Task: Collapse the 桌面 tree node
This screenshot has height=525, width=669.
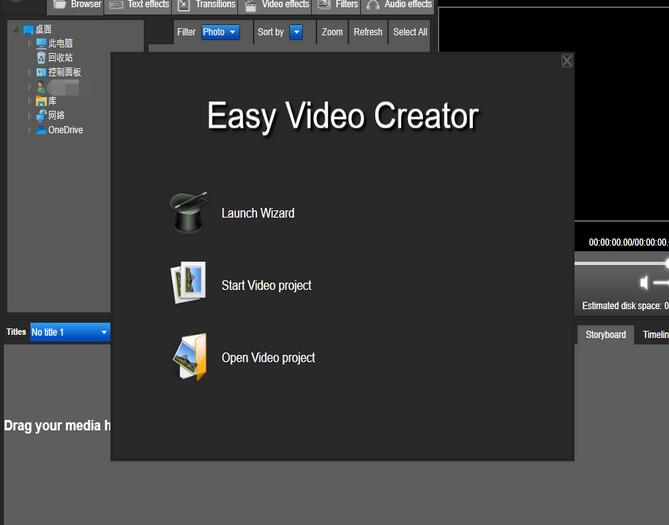Action: tap(16, 29)
